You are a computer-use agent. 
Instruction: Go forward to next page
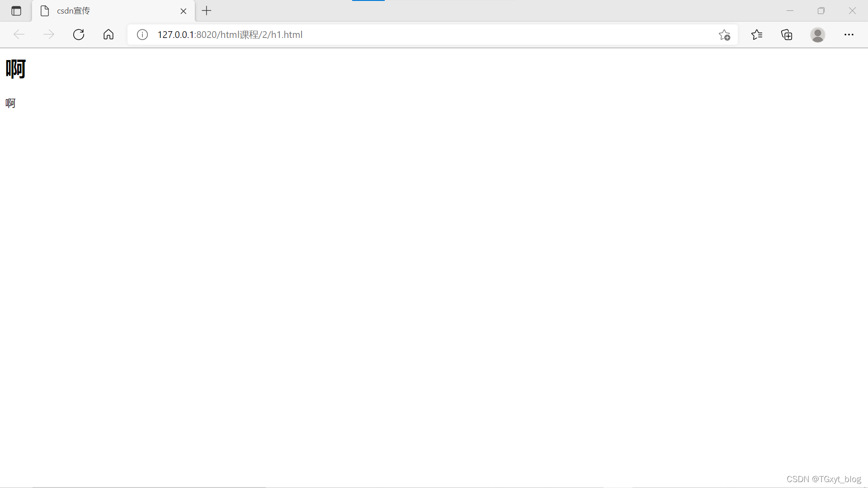click(49, 35)
